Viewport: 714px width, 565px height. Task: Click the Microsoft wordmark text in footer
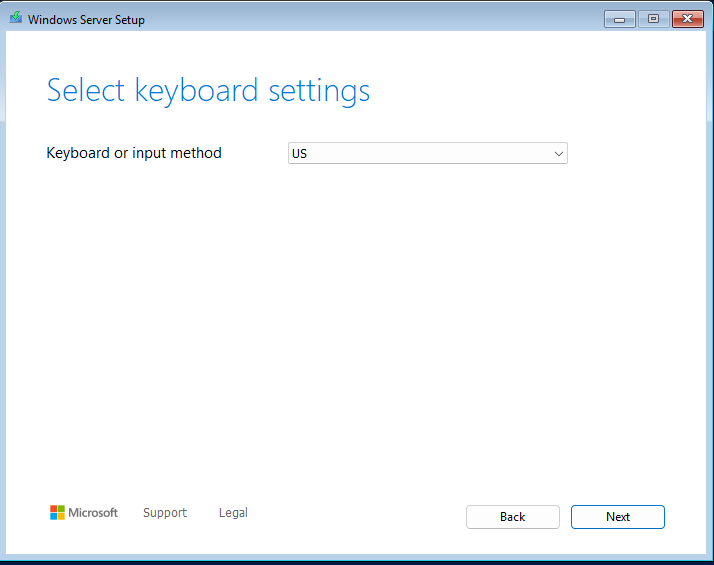(x=93, y=513)
